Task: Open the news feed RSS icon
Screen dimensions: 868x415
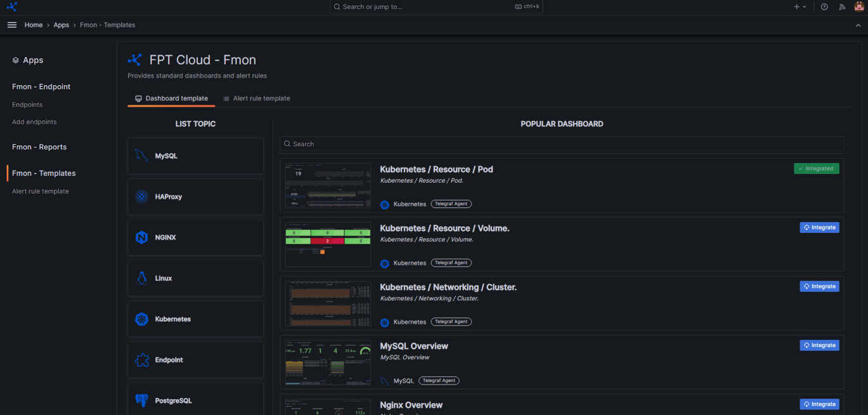Action: pos(842,7)
